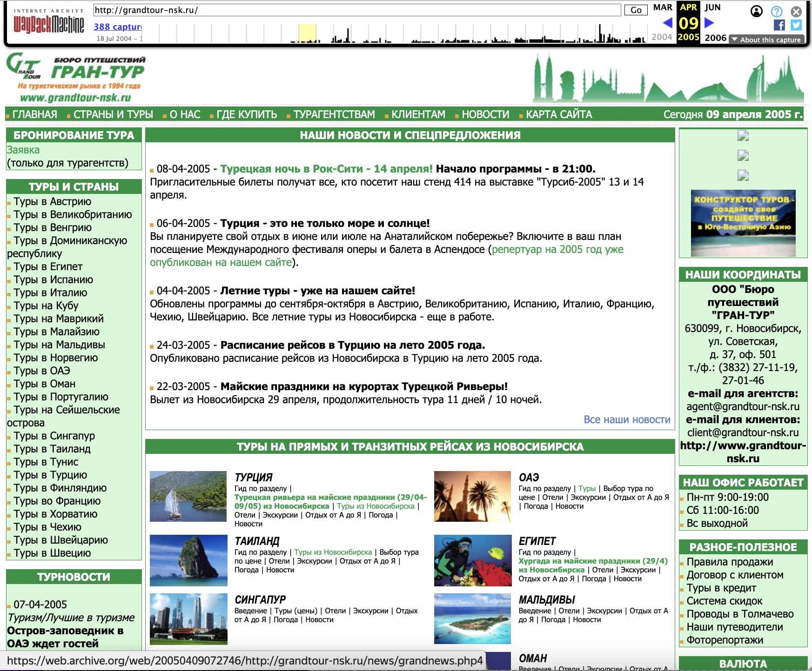Open репертуар на 2005 год link
Image resolution: width=812 pixels, height=671 pixels.
coord(387,256)
